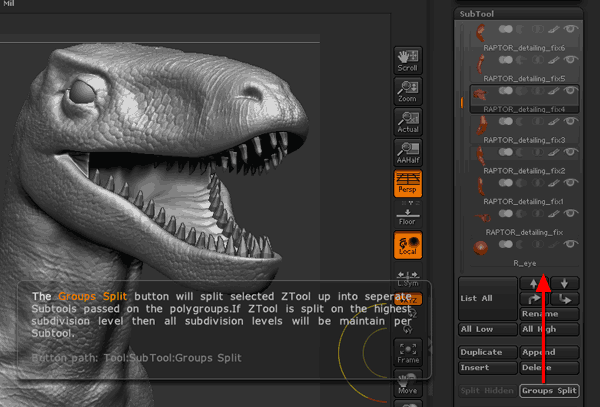600x407 pixels.
Task: Toggle Persp perspective mode
Action: pos(408,183)
